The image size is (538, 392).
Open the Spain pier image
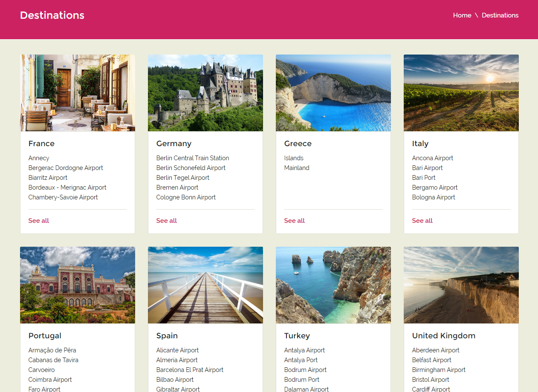click(205, 285)
